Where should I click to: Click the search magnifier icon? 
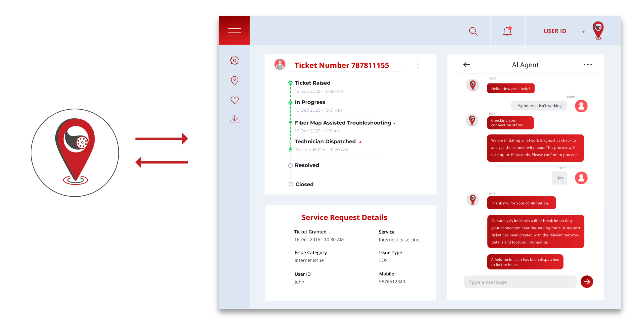473,31
